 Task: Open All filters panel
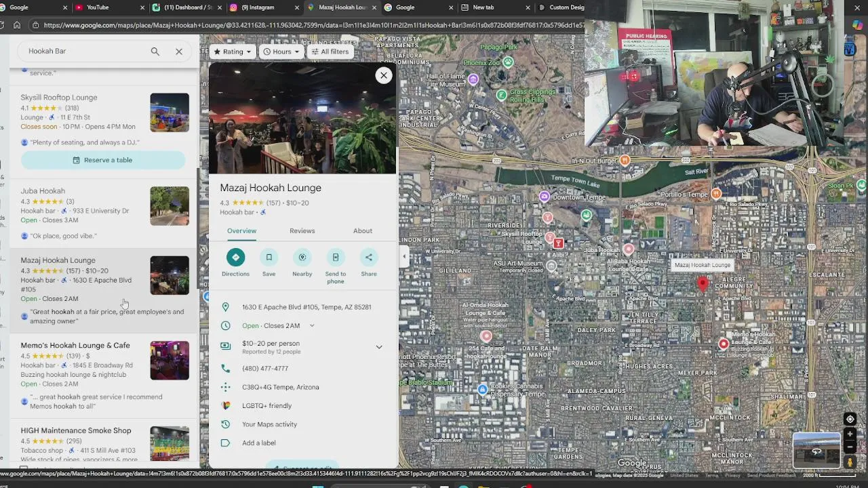point(330,52)
